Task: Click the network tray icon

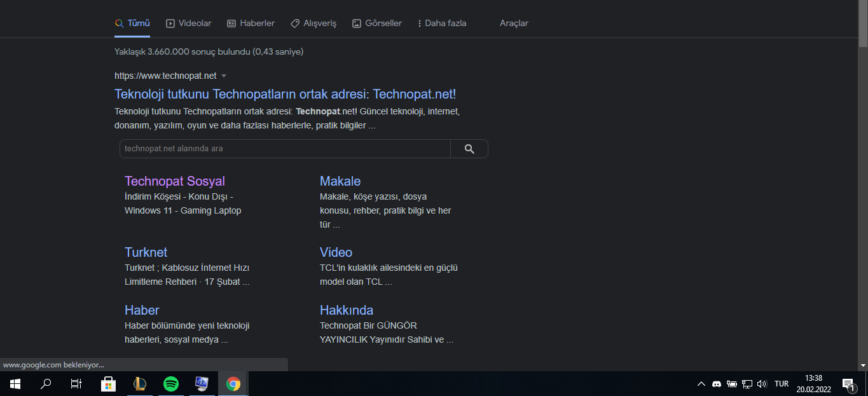Action: 747,384
